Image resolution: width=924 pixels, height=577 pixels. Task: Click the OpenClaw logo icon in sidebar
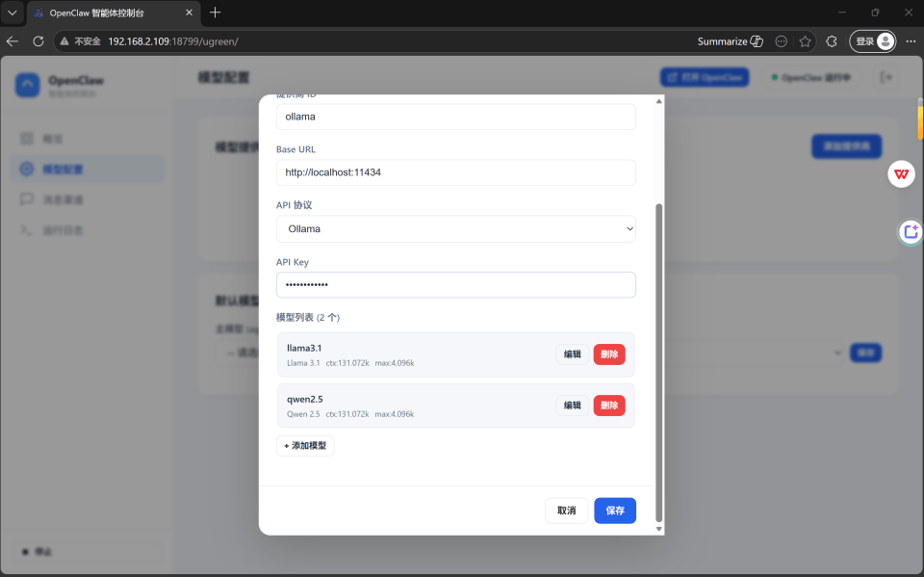pyautogui.click(x=27, y=86)
